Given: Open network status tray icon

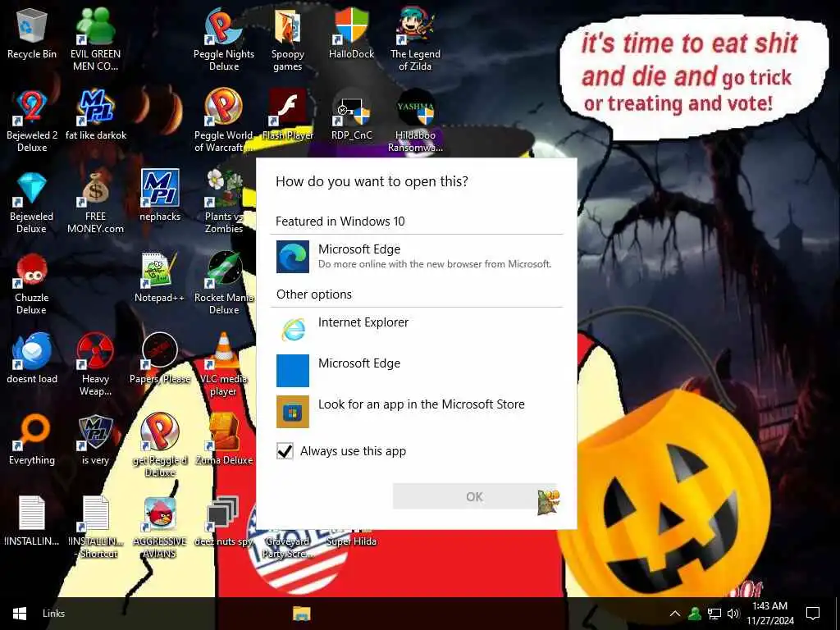Looking at the screenshot, I should (714, 614).
